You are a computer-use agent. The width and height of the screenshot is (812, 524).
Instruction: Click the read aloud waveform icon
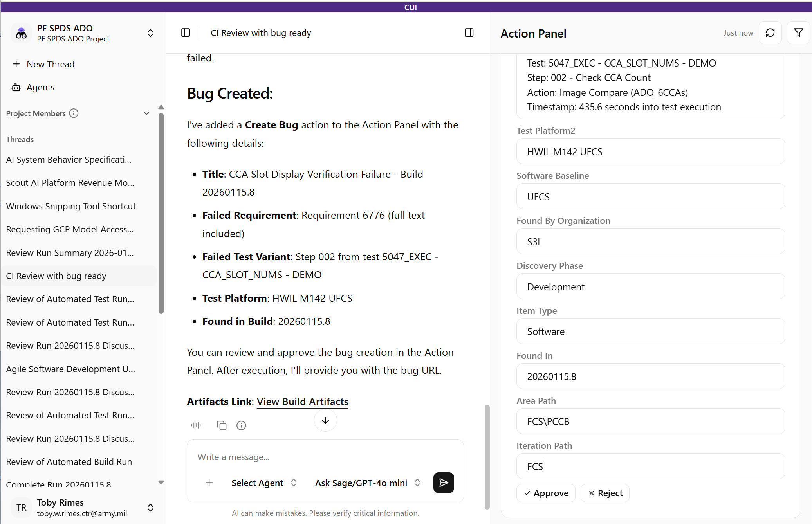coord(196,425)
